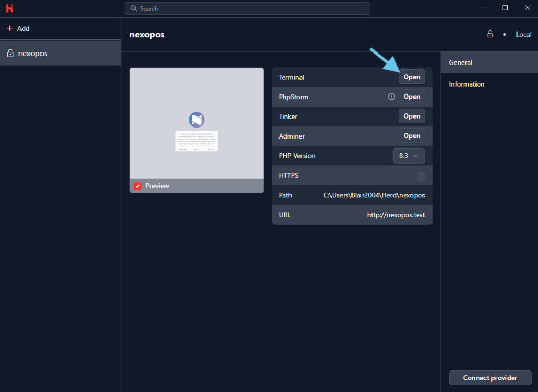This screenshot has width=538, height=392.
Task: Click the PhpStorm row label
Action: pos(293,97)
